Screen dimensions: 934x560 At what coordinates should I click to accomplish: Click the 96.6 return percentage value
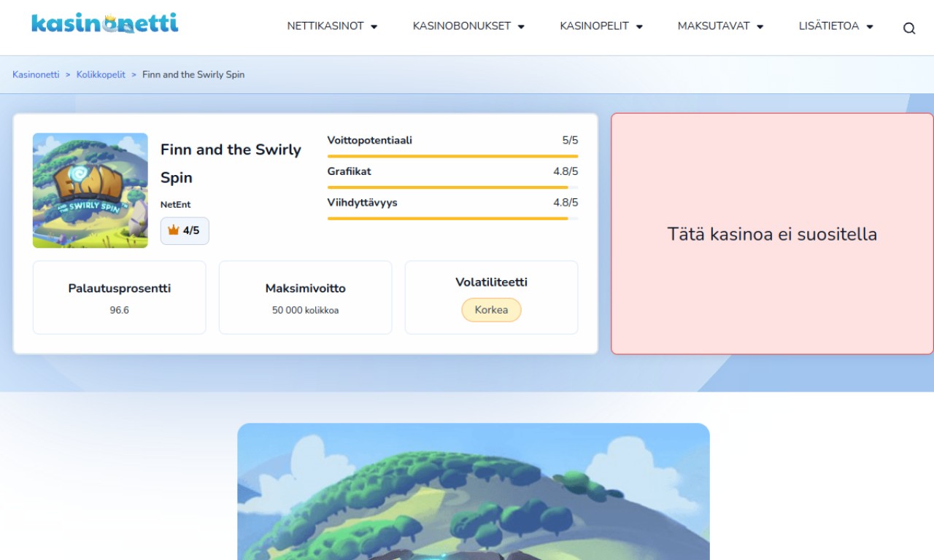[x=120, y=310]
